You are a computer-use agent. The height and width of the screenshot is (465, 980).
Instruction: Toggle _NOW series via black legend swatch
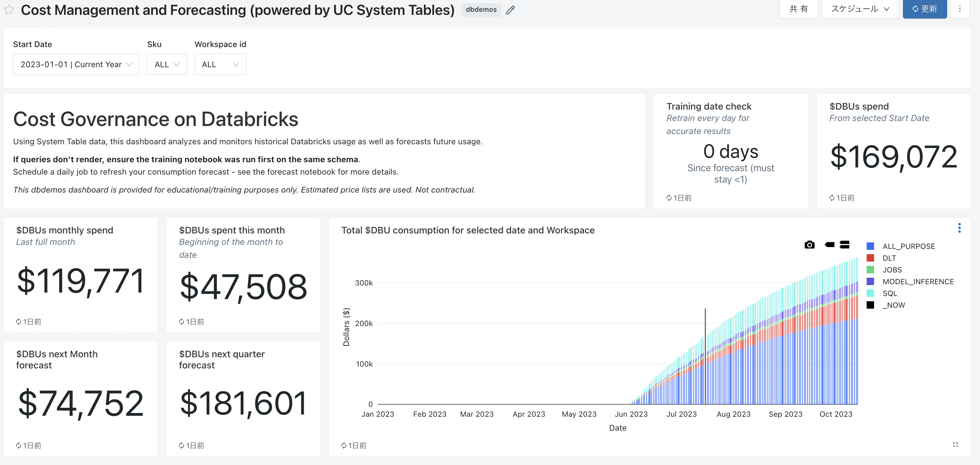coord(870,305)
